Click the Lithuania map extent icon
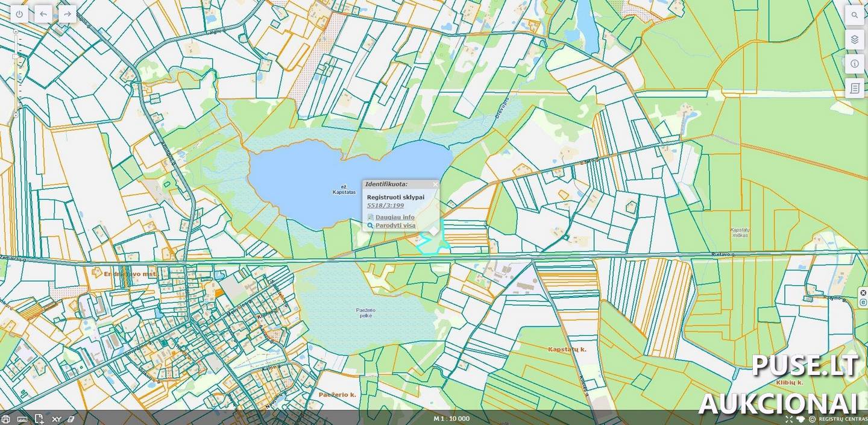 point(800,419)
